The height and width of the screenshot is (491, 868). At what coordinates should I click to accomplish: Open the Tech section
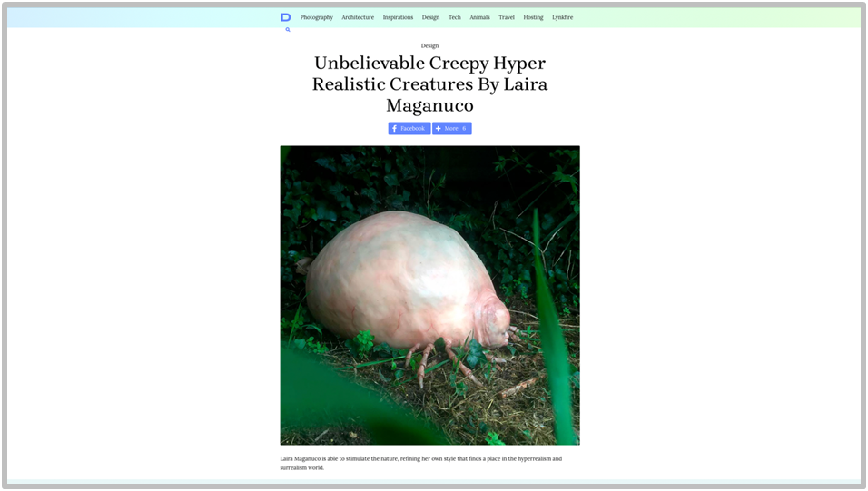coord(455,17)
